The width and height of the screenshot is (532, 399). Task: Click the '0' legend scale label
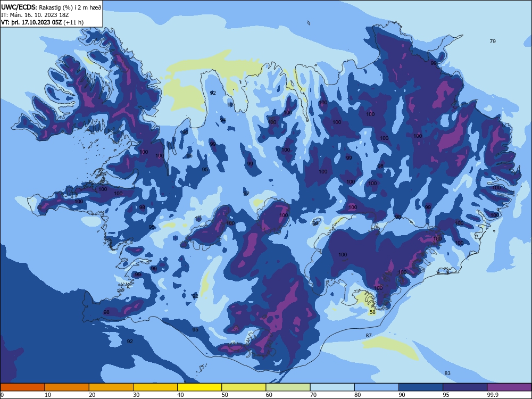click(2, 395)
